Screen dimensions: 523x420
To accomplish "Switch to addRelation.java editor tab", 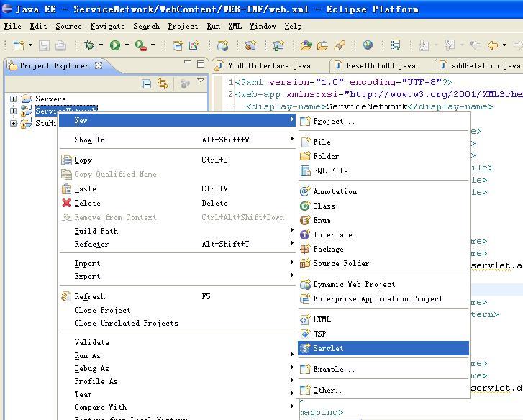I will tap(481, 65).
